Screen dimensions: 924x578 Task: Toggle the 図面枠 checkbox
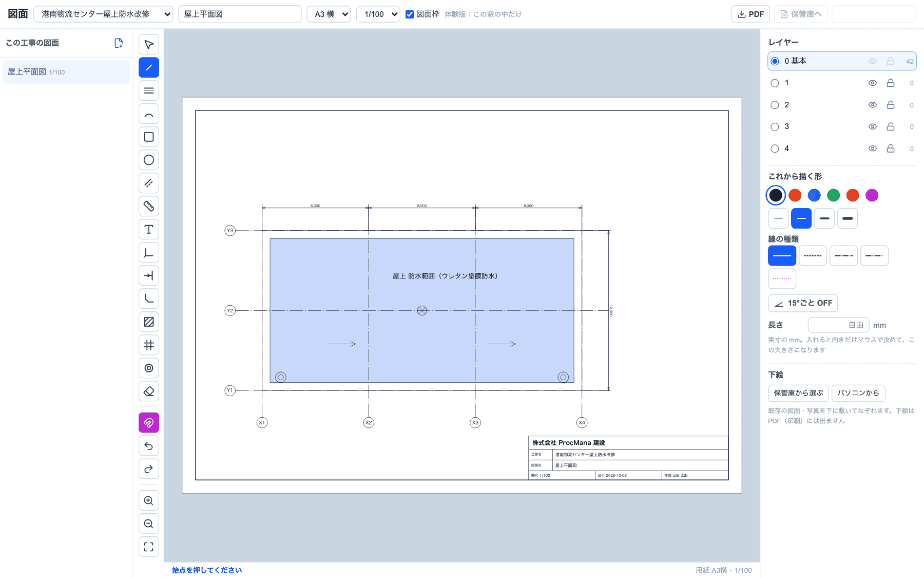410,14
